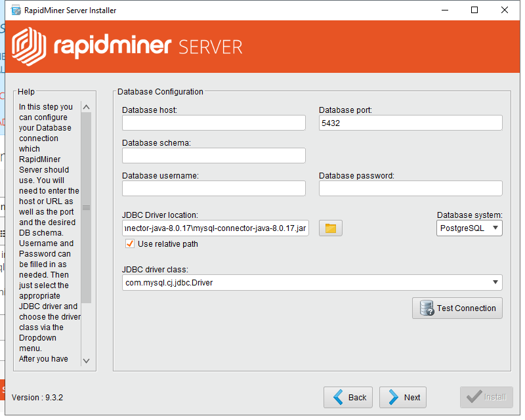Click the Version : 9.3.2 text

tap(37, 398)
